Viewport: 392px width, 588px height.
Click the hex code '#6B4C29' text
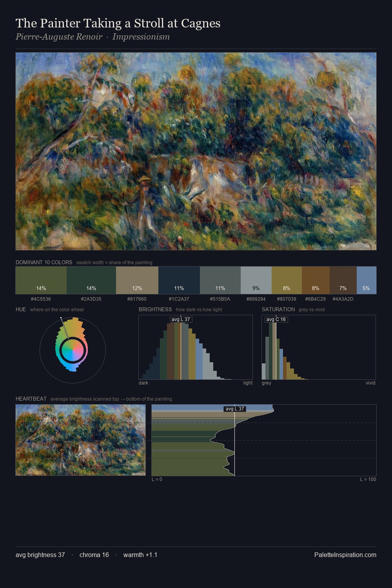coord(316,299)
